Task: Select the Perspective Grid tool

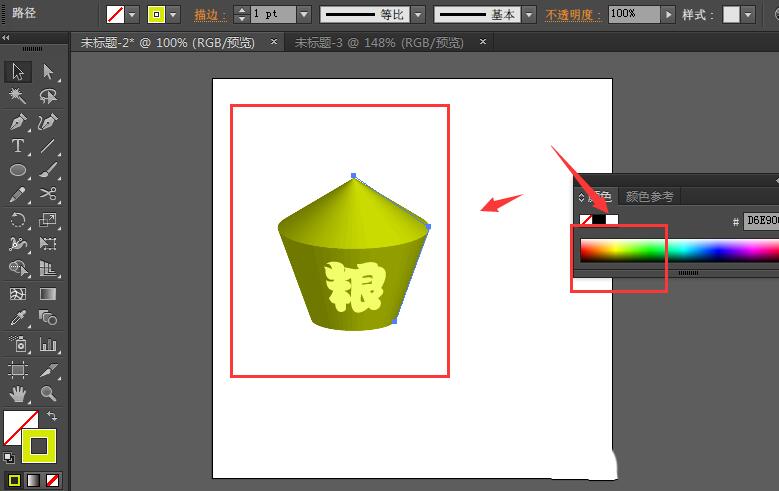Action: point(48,268)
